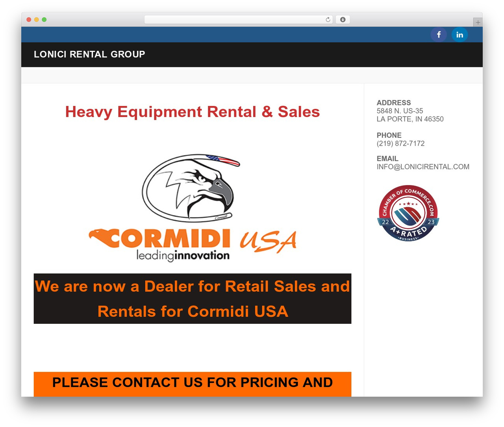Click the Heavy Equipment Rental & Sales heading

193,112
